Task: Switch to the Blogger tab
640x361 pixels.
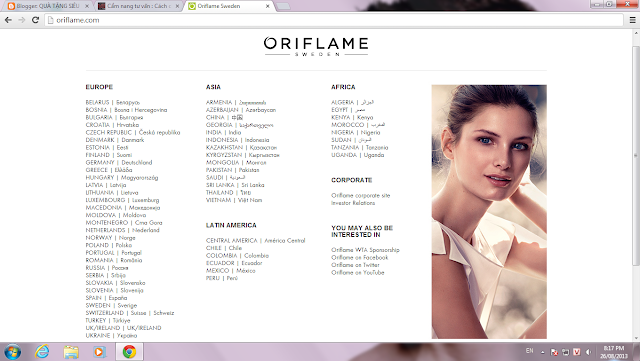Action: tap(48, 6)
